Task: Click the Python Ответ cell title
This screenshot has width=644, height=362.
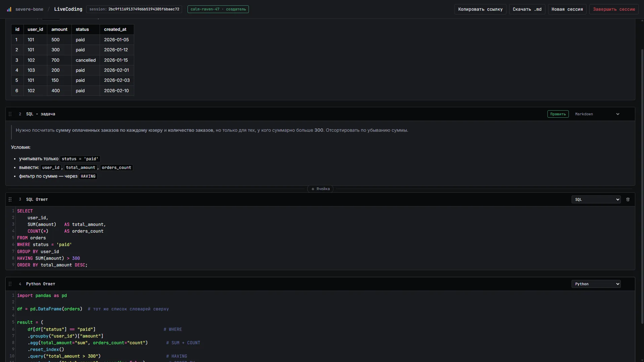Action: click(x=41, y=284)
